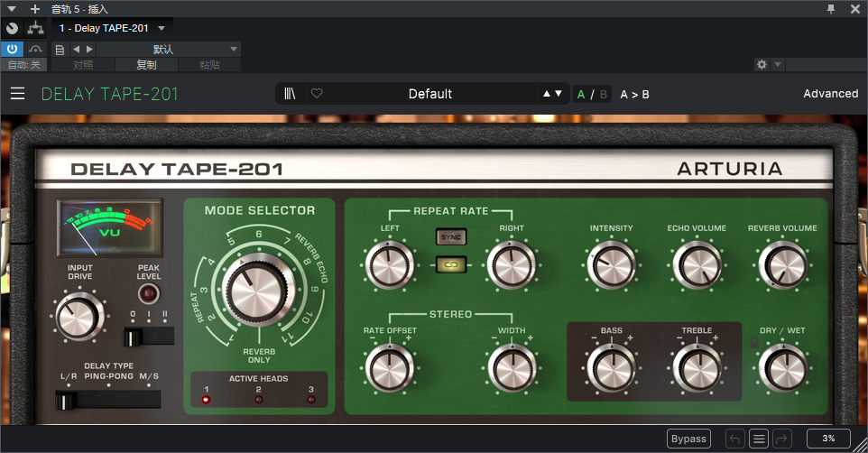Favorite the preset with heart icon

coord(317,94)
